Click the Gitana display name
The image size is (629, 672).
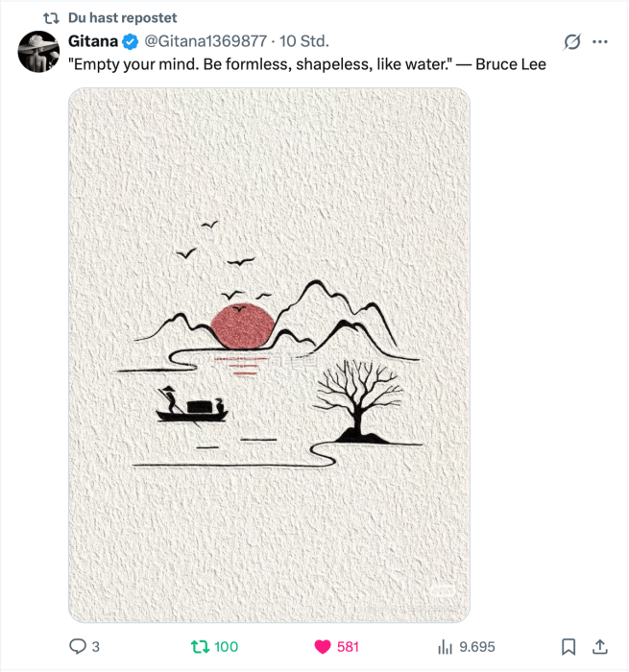pyautogui.click(x=93, y=41)
